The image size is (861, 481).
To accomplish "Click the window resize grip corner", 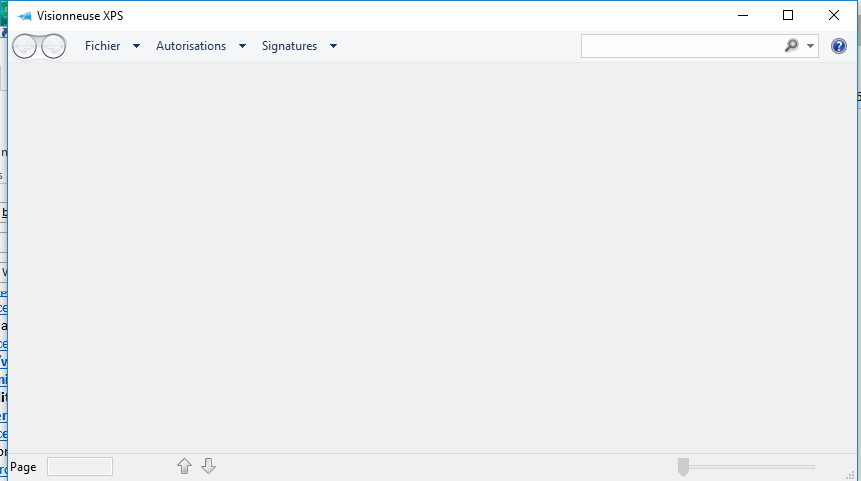I will click(x=851, y=476).
